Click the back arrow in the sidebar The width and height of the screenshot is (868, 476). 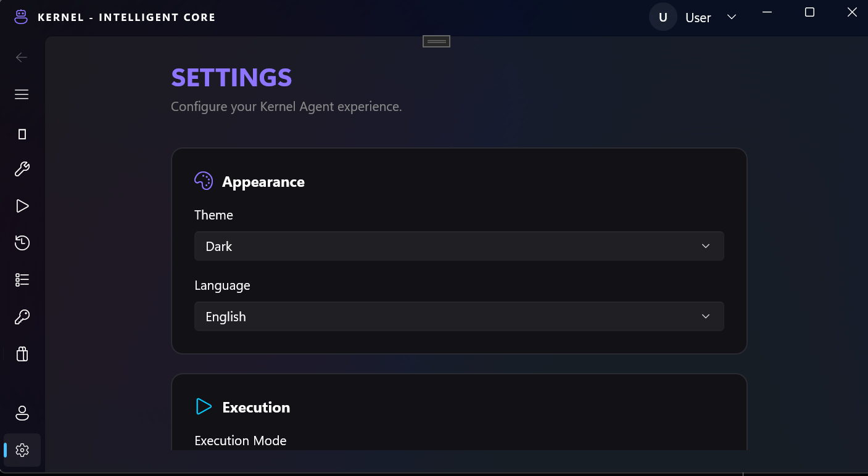click(22, 57)
